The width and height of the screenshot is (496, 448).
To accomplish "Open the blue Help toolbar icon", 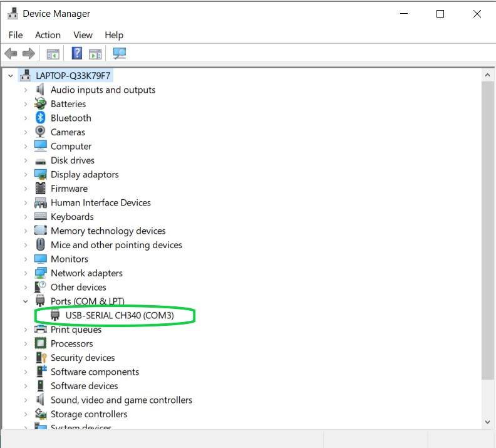I will (x=76, y=54).
